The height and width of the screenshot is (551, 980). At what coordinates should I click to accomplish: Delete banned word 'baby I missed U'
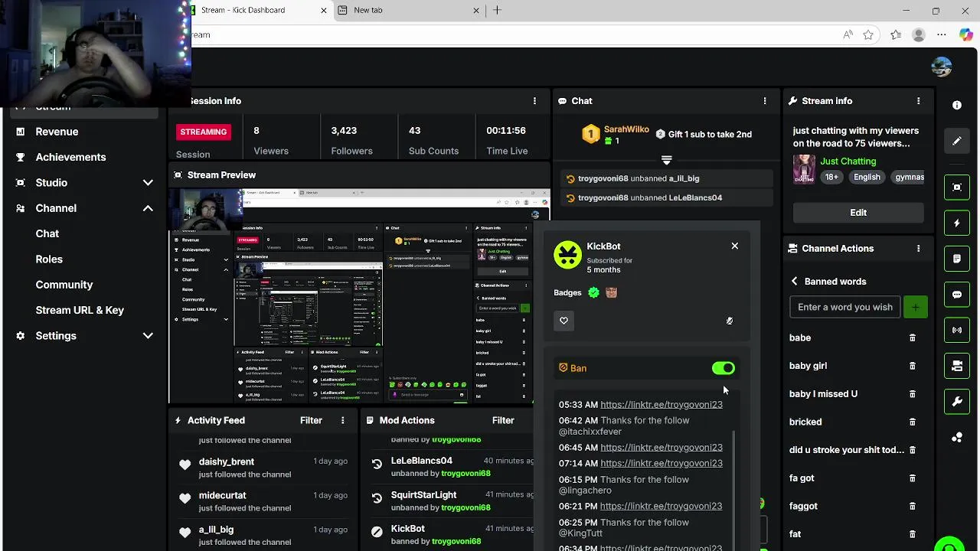(912, 394)
